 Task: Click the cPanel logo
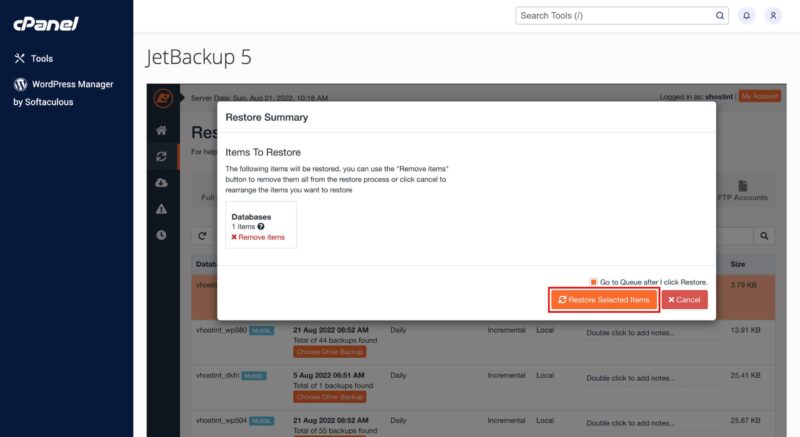click(x=46, y=23)
